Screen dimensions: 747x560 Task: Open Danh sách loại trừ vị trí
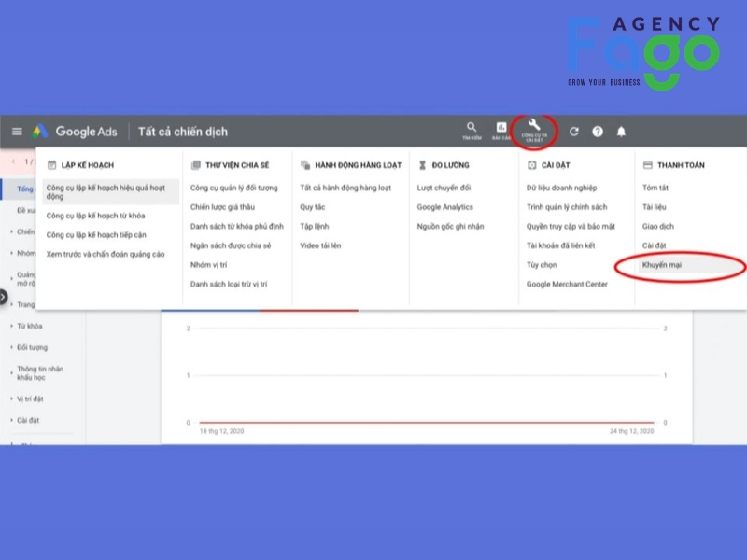[x=229, y=285]
